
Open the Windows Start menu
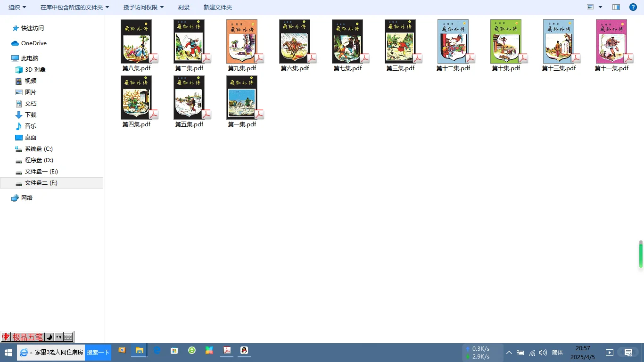point(8,352)
